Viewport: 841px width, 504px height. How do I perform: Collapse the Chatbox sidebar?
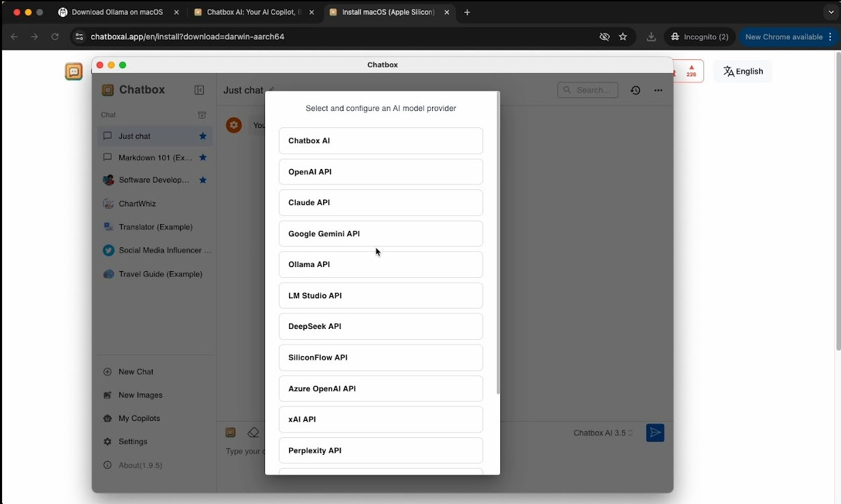pyautogui.click(x=199, y=90)
